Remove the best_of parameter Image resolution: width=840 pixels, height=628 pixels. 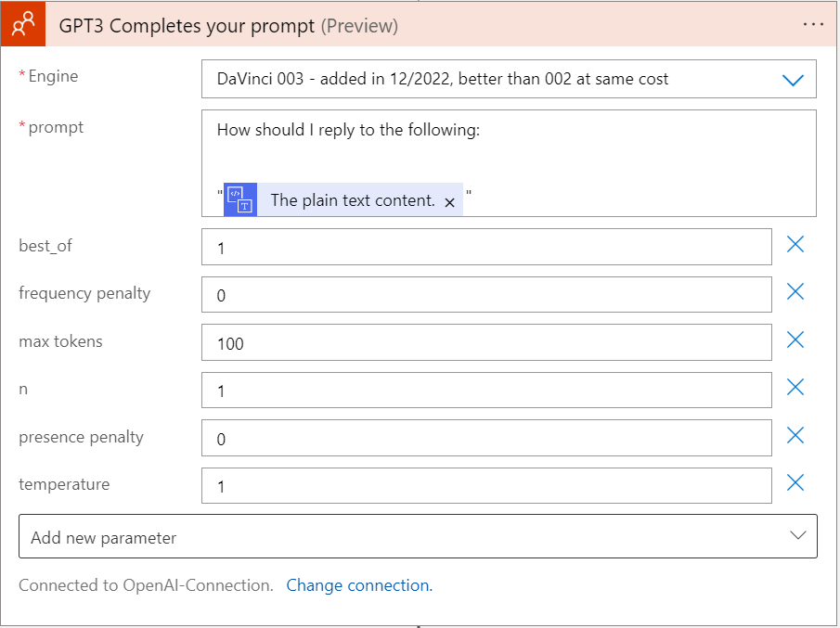[x=795, y=244]
